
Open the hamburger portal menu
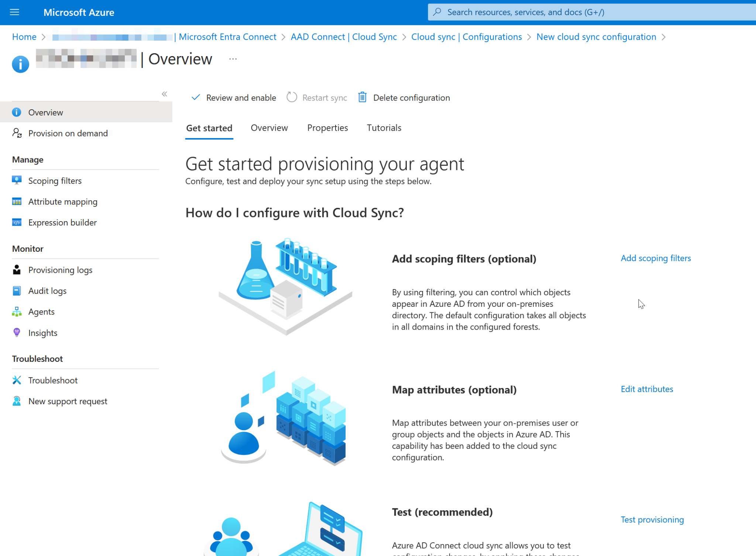point(14,12)
